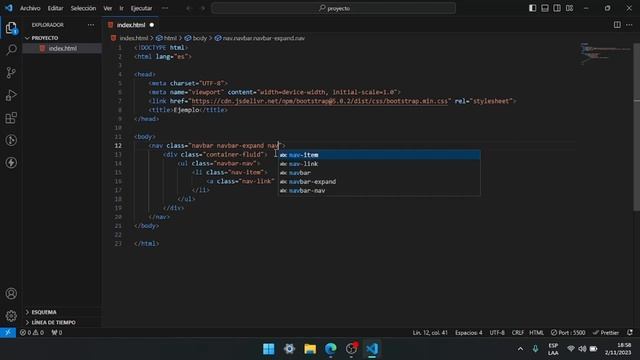Click the VS Code logo icon
The width and height of the screenshot is (640, 360).
pyautogui.click(x=9, y=8)
